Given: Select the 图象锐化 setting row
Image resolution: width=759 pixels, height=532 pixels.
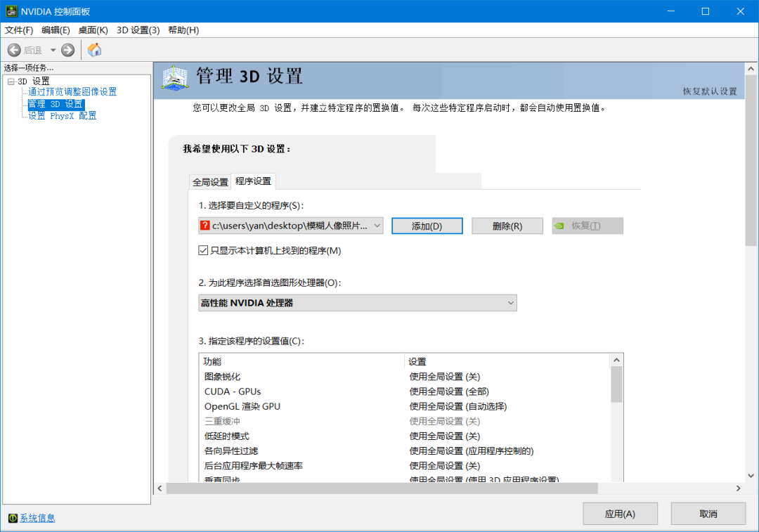Looking at the screenshot, I should [404, 377].
